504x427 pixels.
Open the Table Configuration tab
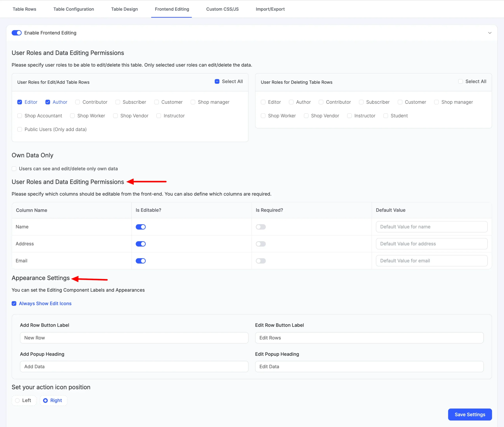tap(73, 9)
